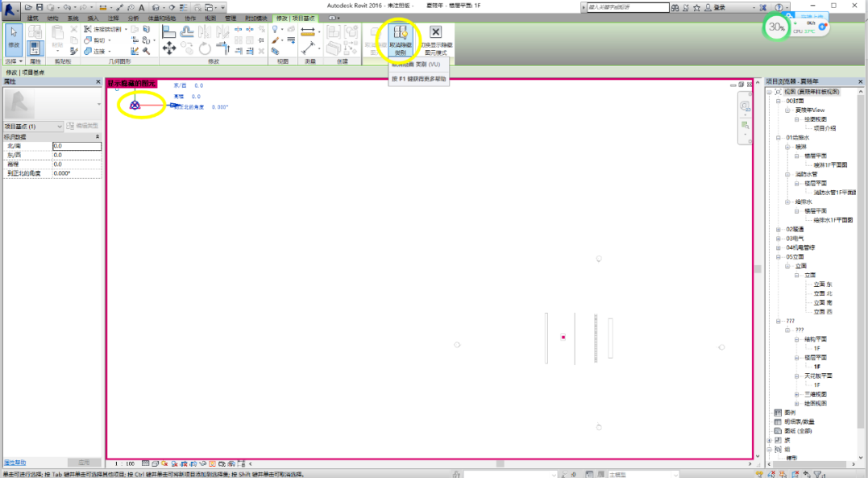The height and width of the screenshot is (478, 868).
Task: Open the Revit application menu logo
Action: [11, 9]
